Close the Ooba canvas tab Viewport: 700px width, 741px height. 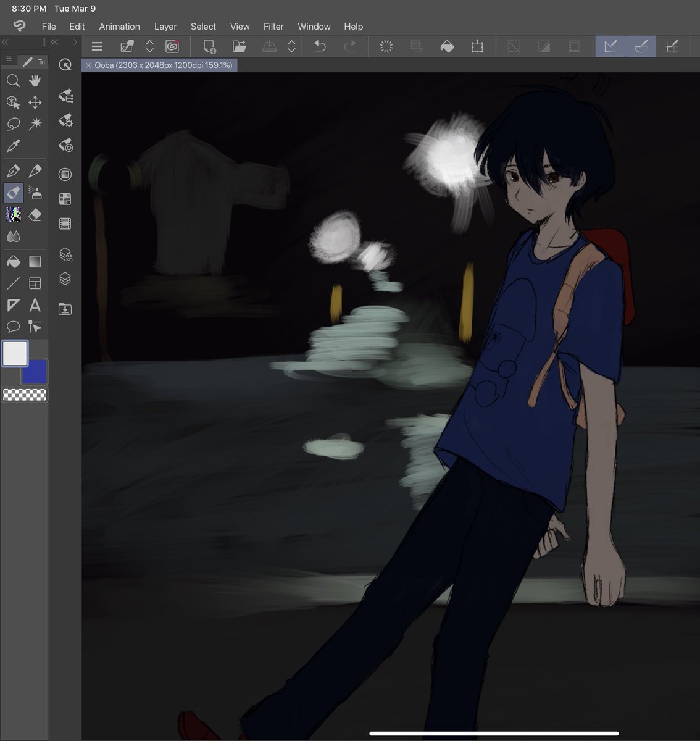coord(89,65)
